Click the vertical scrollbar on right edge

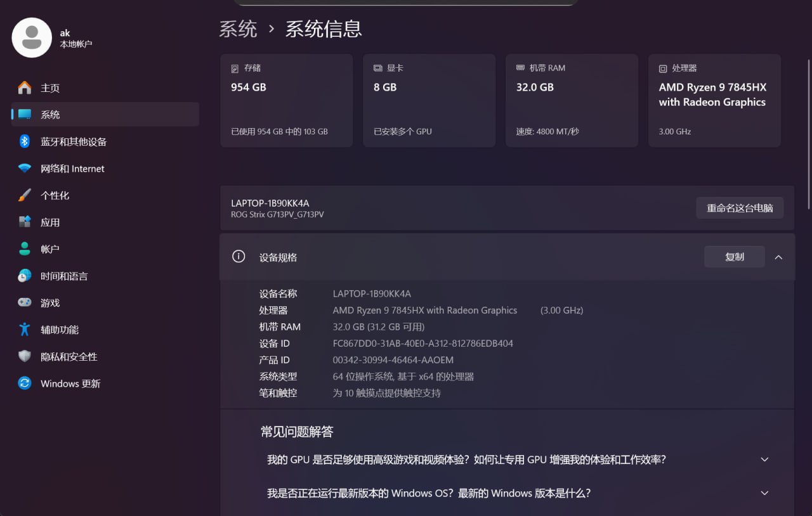808,133
